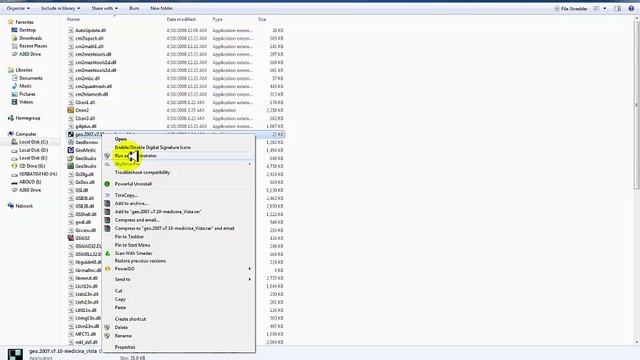Select the gdiplus.dll file

click(86, 127)
